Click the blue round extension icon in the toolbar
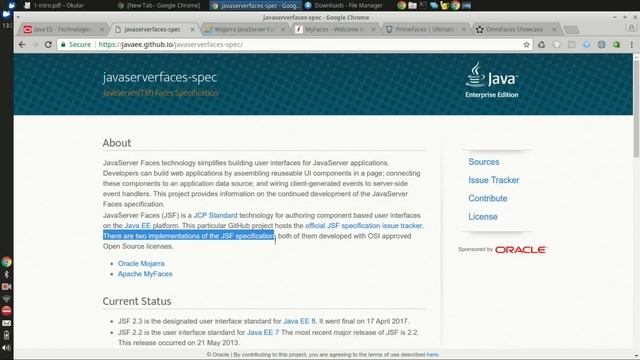Viewport: 640px width, 360px height. coord(587,44)
